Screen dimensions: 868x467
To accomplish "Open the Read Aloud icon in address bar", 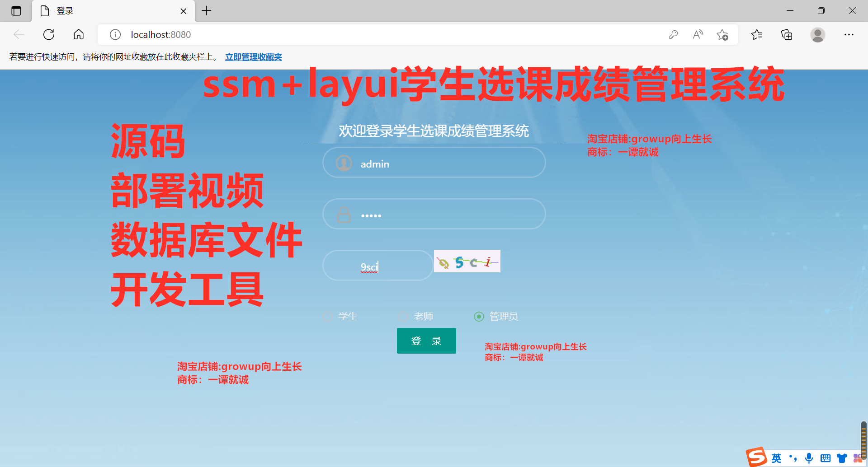I will point(698,34).
